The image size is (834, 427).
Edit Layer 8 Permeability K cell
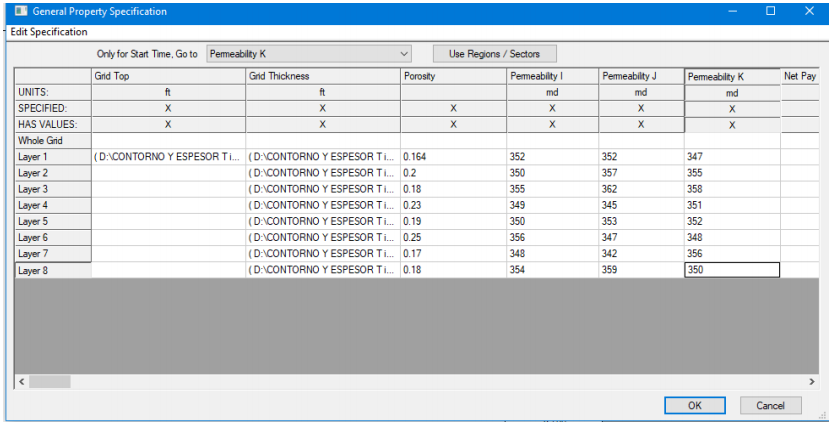[731, 270]
